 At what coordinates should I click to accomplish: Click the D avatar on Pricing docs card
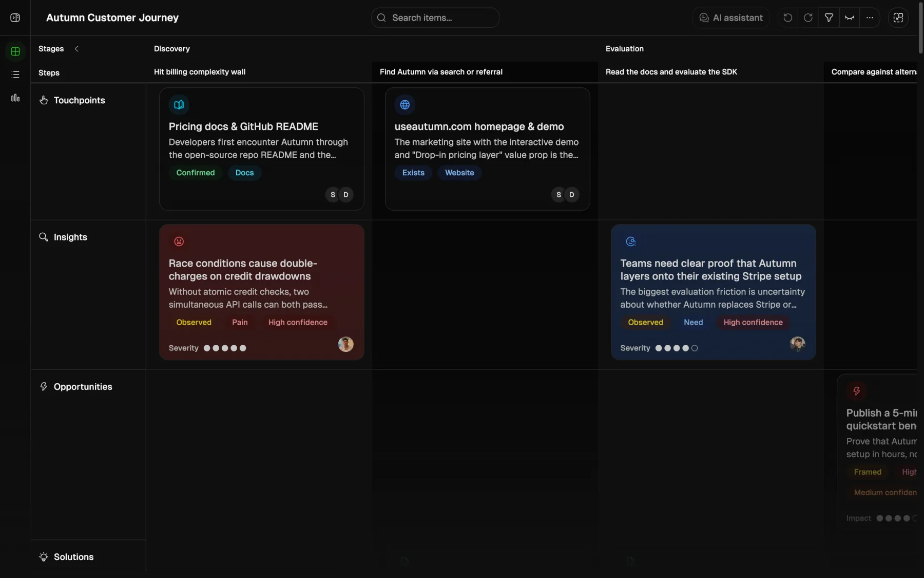click(x=346, y=195)
